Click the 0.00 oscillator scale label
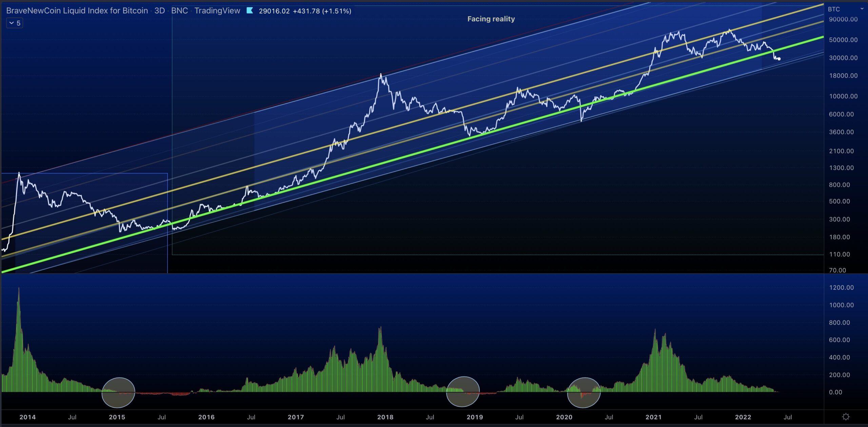This screenshot has height=427, width=868. pos(835,392)
